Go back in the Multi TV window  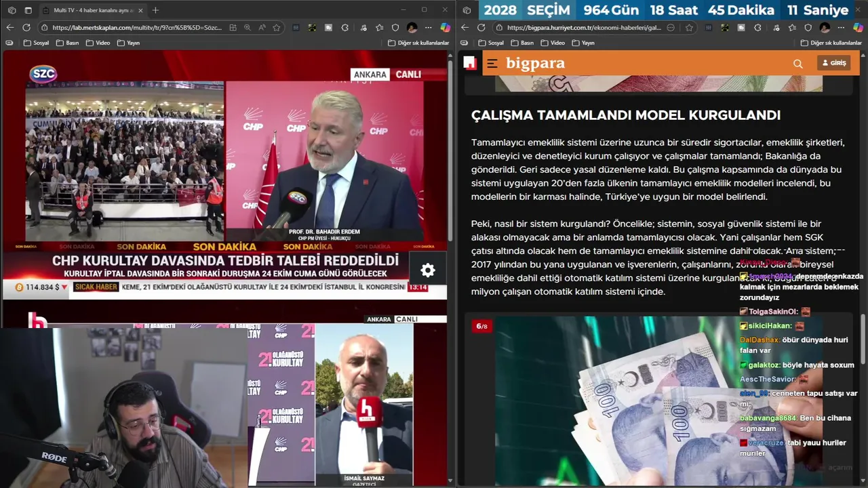tap(9, 28)
